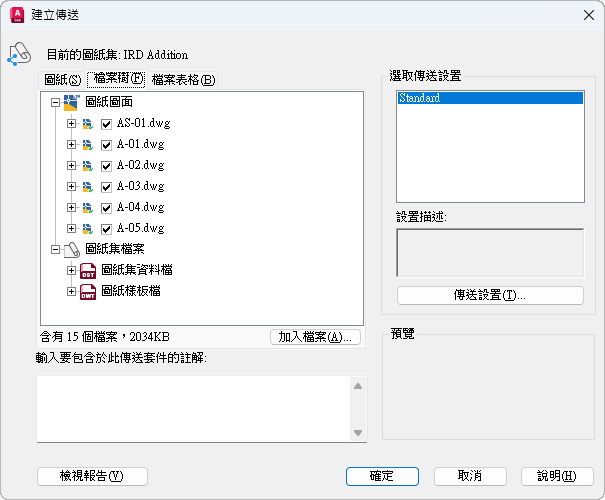
Task: Collapse the 圖紙圖面 tree node
Action: [x=55, y=102]
